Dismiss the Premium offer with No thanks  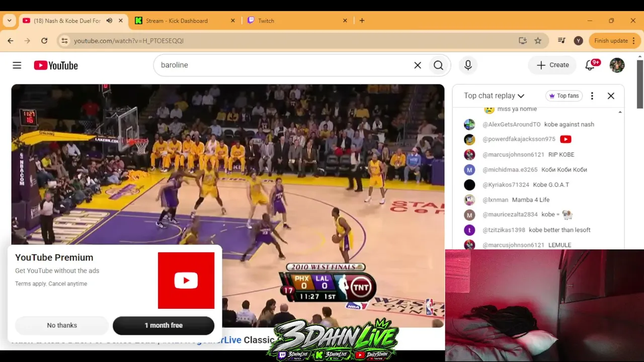pos(62,325)
